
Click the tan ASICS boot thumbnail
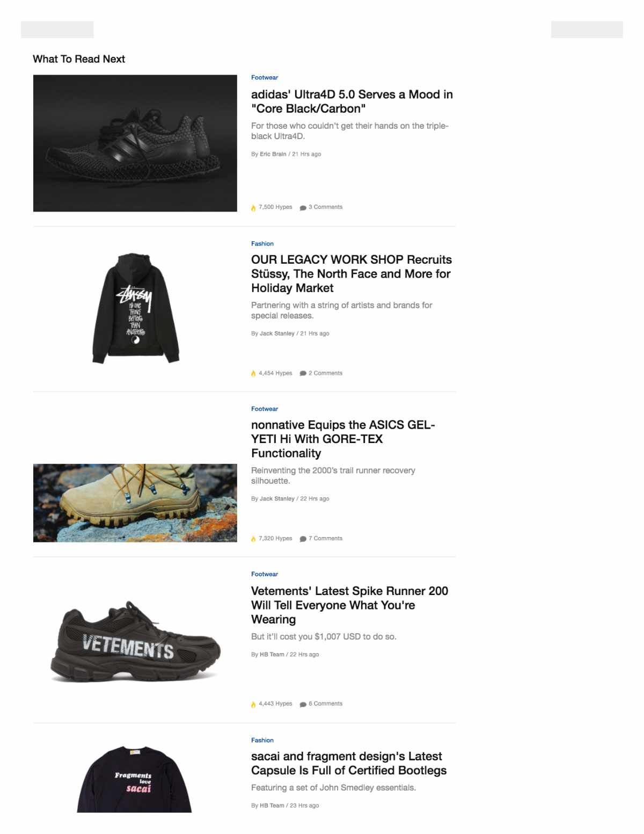pyautogui.click(x=135, y=503)
